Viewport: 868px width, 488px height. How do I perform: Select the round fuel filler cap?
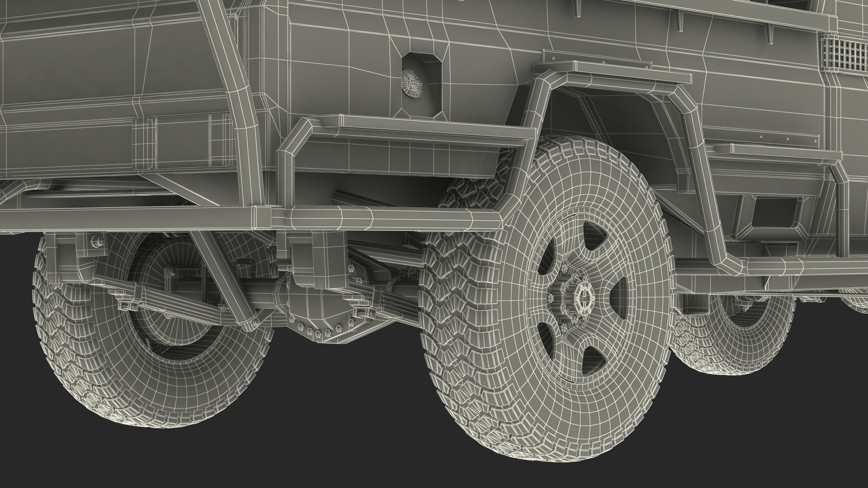pyautogui.click(x=412, y=83)
